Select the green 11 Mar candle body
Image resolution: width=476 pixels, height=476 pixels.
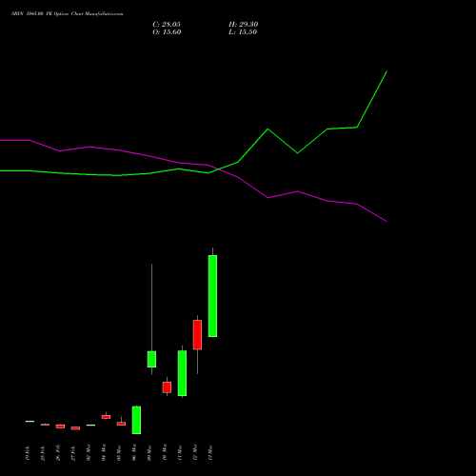[x=182, y=373]
